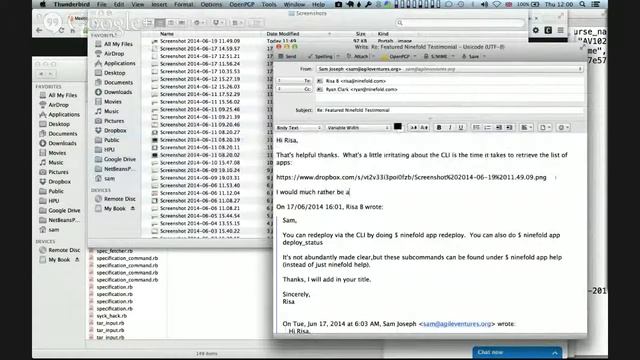The image size is (640, 360).
Task: Open Spotlight search in menu bar
Action: point(582,4)
